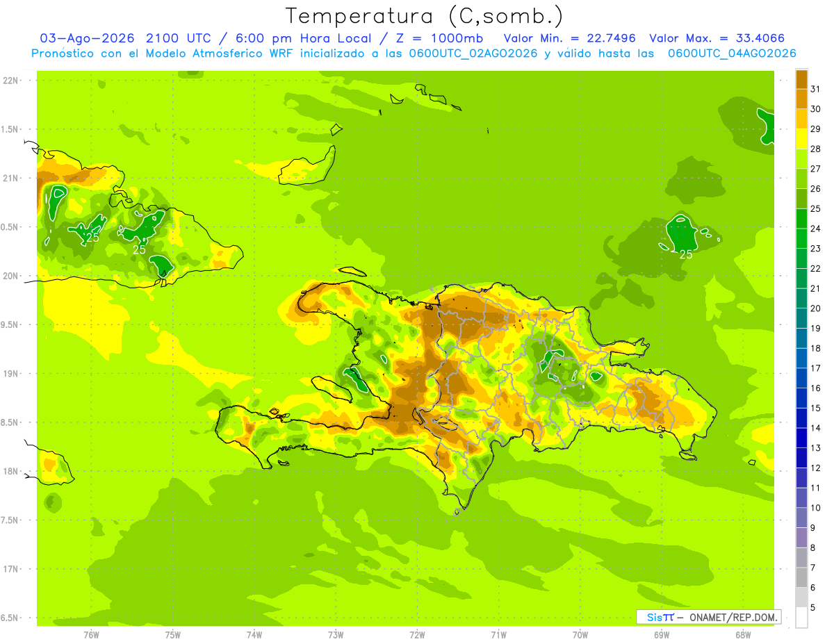Click the 'Temperatura (C,somb.)' title
This screenshot has height=644, width=834.
click(x=424, y=15)
